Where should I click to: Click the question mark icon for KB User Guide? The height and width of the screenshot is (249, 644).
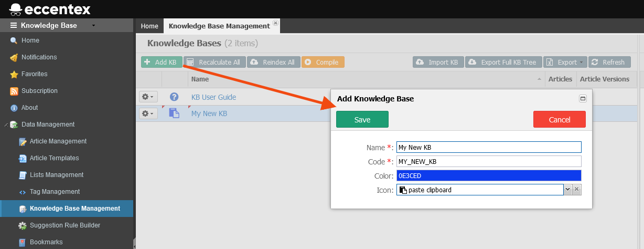pyautogui.click(x=174, y=97)
